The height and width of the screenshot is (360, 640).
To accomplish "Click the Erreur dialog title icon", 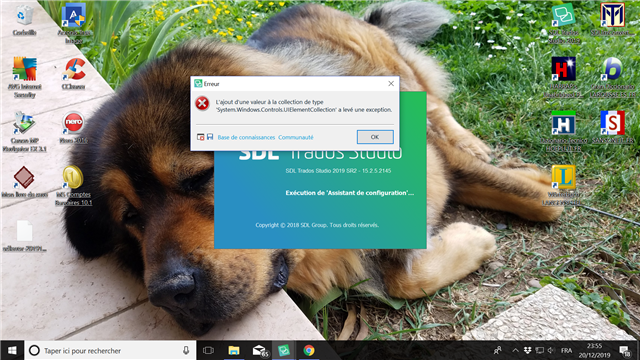I will tap(198, 84).
